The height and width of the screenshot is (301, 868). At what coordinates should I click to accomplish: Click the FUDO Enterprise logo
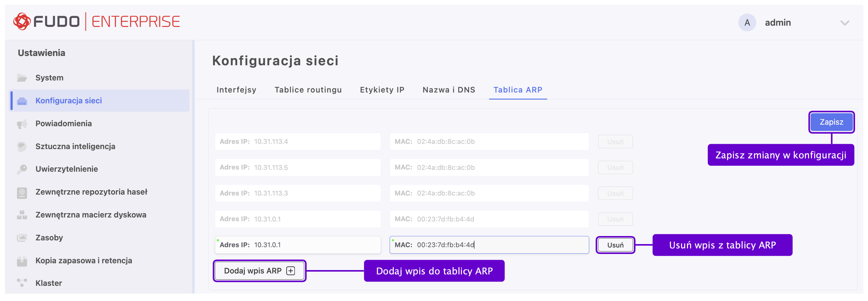coord(97,22)
